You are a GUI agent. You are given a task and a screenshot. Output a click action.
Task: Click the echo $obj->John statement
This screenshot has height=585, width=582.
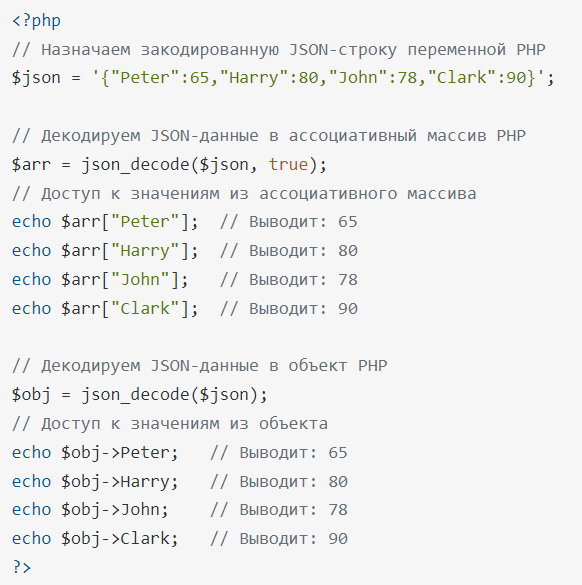click(x=90, y=510)
